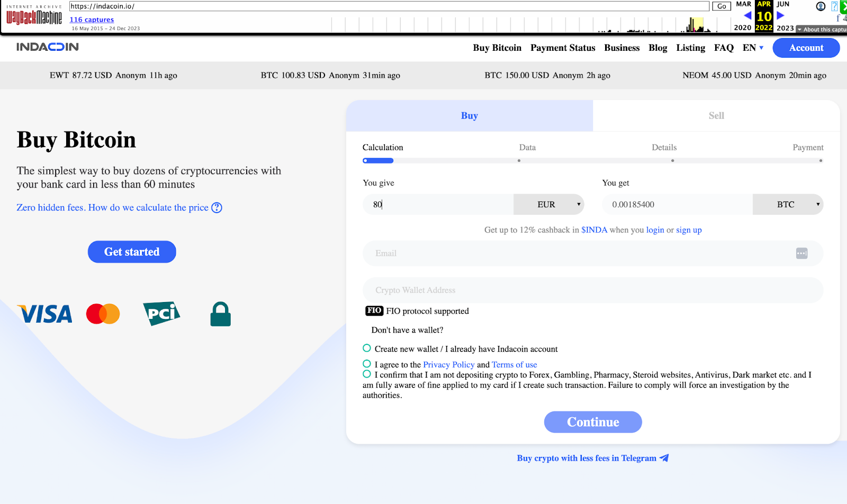Screen dimensions: 847x504
Task: Click the Mastercard logo
Action: (103, 314)
